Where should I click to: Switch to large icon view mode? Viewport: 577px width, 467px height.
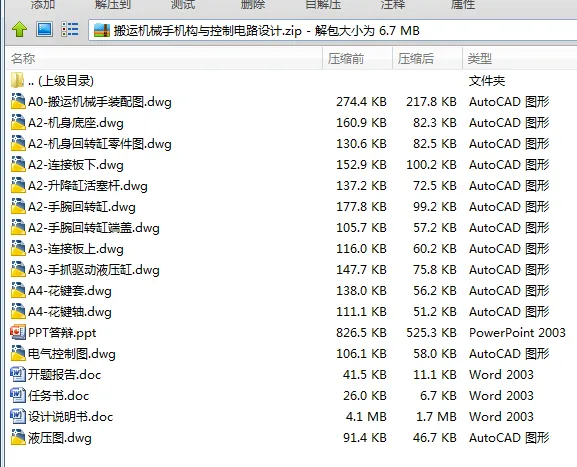[x=44, y=29]
